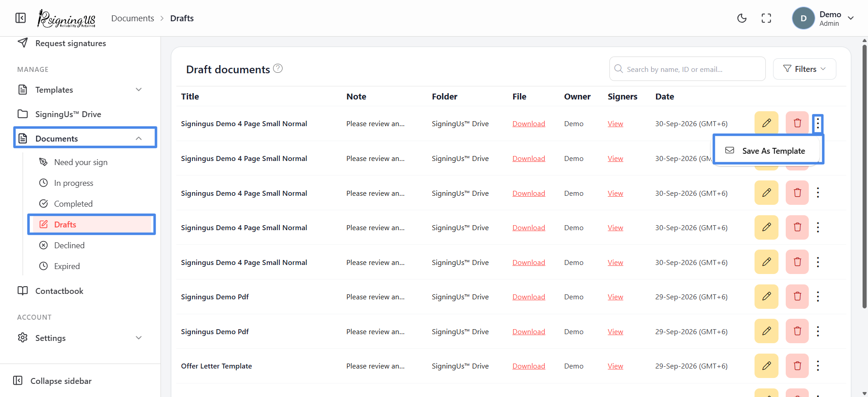Click the Documents breadcrumb link

tap(132, 18)
